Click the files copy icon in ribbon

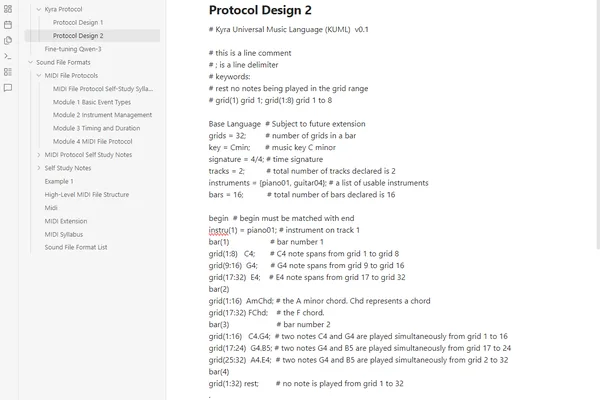pos(8,41)
